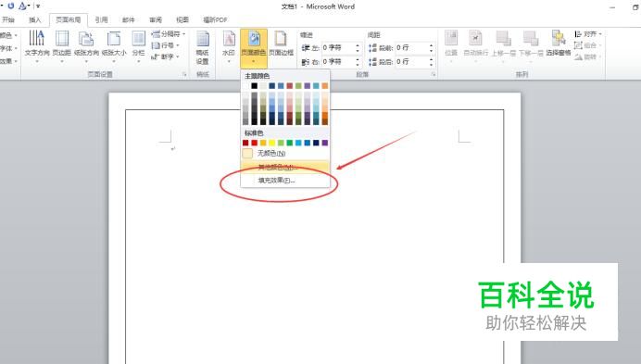641x364 pixels.
Task: Adjust spacing before stepper arrows
Action: 432,48
